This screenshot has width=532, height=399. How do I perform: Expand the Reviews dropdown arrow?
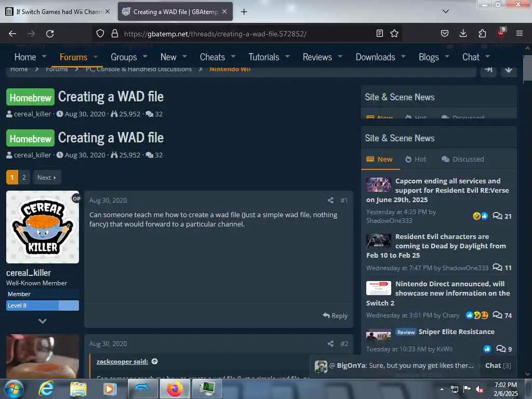click(340, 56)
